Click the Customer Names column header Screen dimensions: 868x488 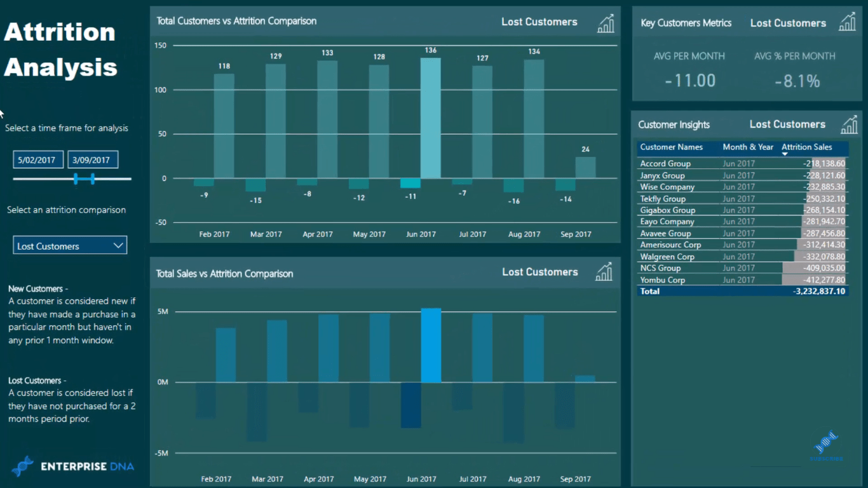tap(671, 147)
